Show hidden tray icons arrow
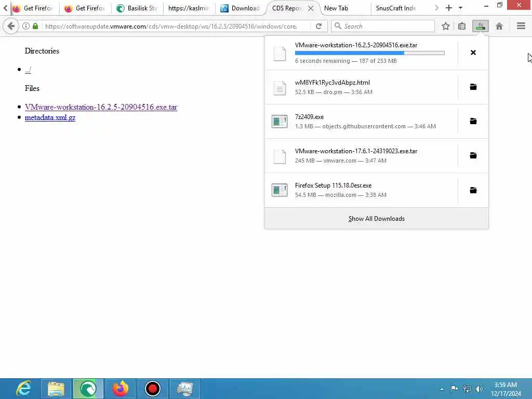Viewport: 532px width, 399px height. point(442,389)
